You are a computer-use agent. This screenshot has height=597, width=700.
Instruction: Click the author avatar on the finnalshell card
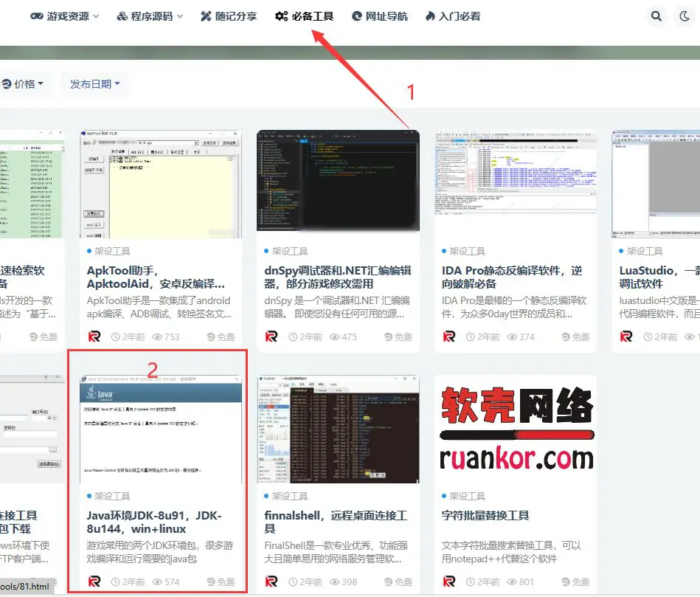pyautogui.click(x=271, y=582)
